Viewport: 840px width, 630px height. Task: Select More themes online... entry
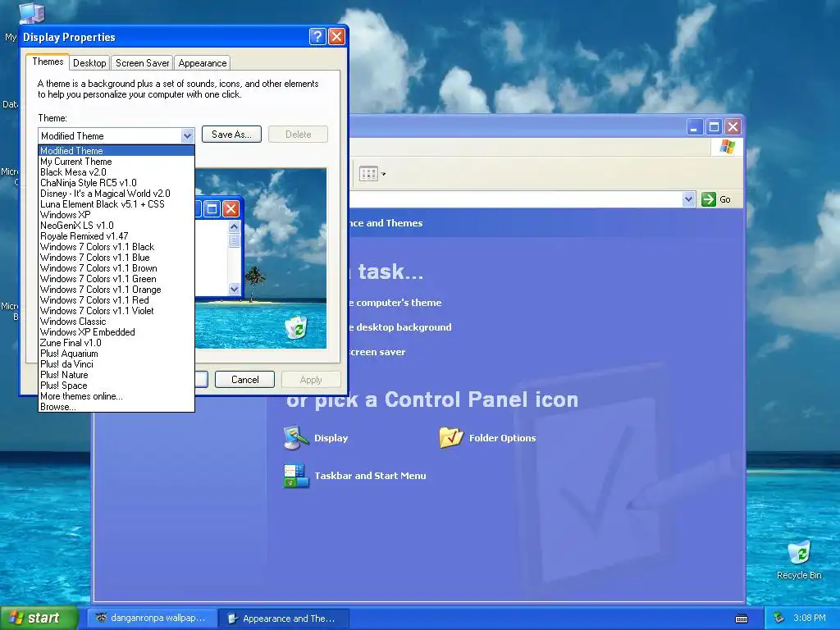[116, 396]
